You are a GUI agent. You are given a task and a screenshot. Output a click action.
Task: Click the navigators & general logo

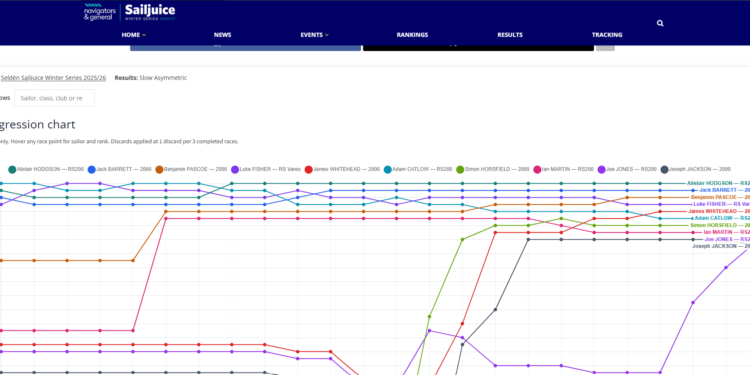coord(99,12)
